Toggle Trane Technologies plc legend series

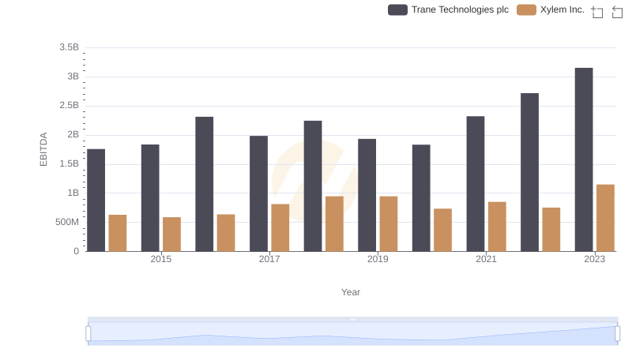pos(448,9)
